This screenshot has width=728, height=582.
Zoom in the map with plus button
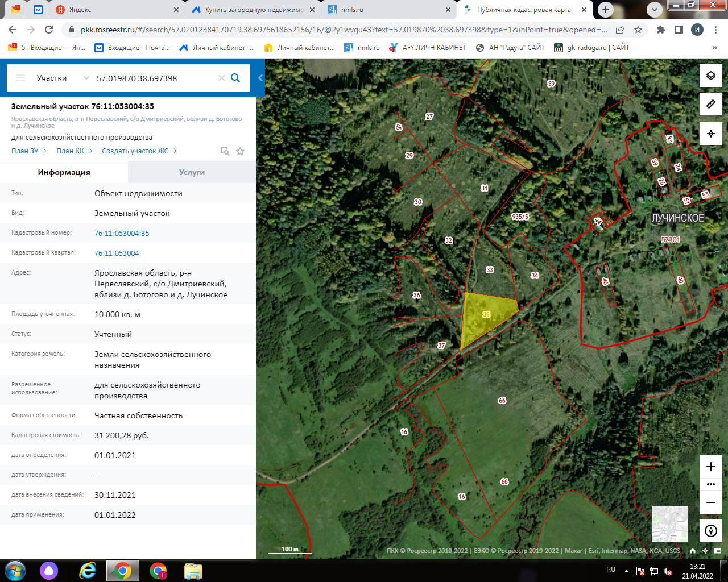710,467
